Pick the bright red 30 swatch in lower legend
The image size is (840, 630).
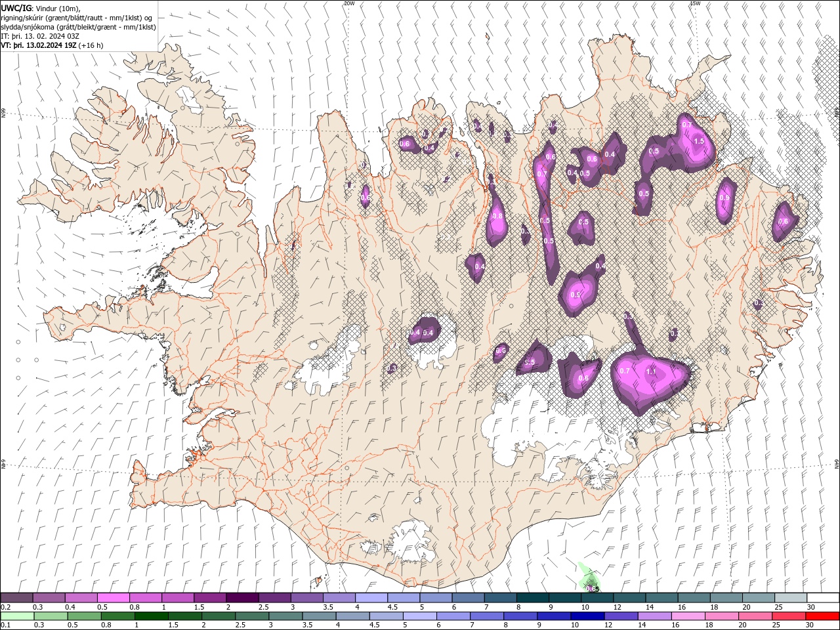822,616
